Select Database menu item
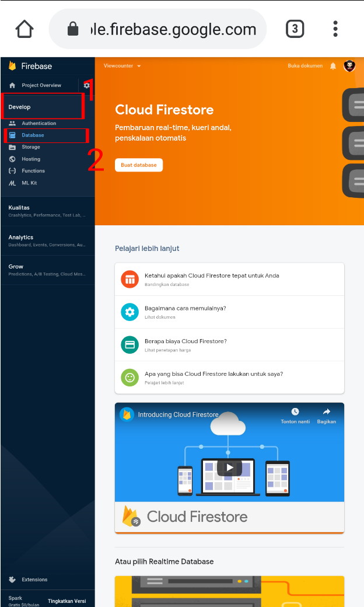This screenshot has height=607, width=364. pyautogui.click(x=33, y=135)
